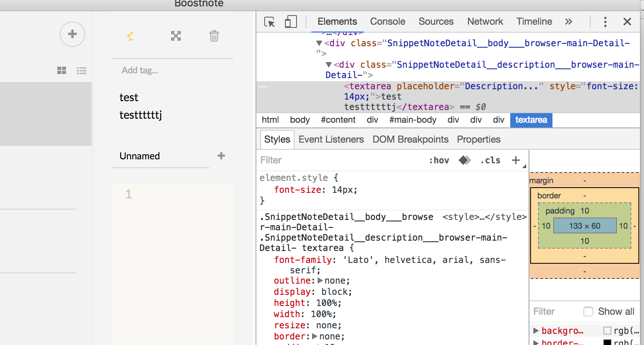Select the Styles sub-tab

[x=277, y=139]
